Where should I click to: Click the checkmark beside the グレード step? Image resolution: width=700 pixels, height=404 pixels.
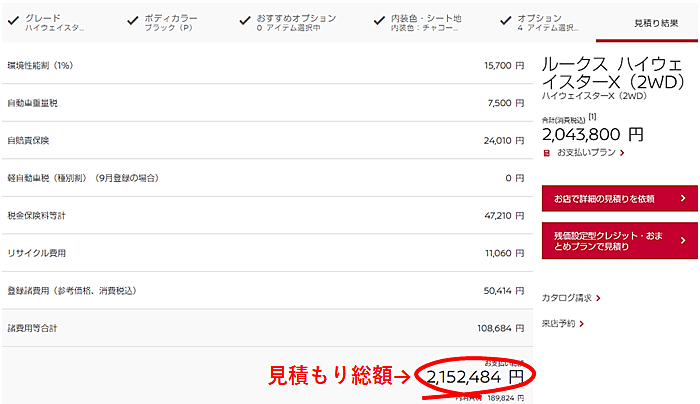[x=11, y=20]
